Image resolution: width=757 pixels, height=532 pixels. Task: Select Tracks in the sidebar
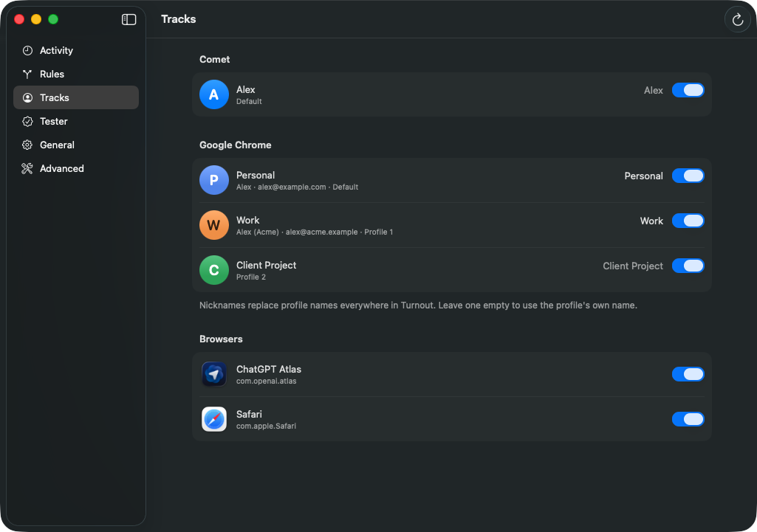coord(76,97)
